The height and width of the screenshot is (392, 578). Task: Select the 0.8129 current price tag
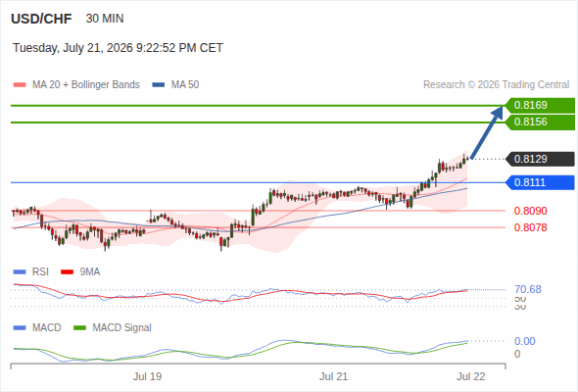click(x=540, y=159)
